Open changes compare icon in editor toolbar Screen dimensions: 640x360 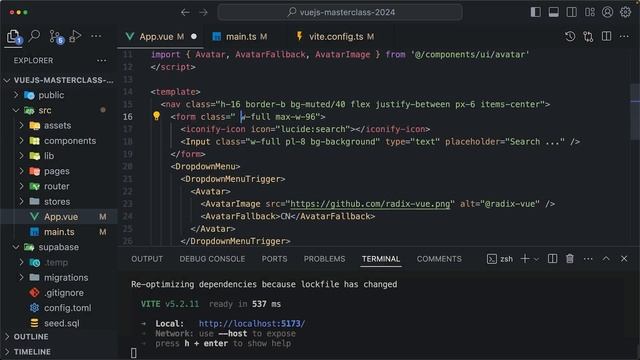588,37
